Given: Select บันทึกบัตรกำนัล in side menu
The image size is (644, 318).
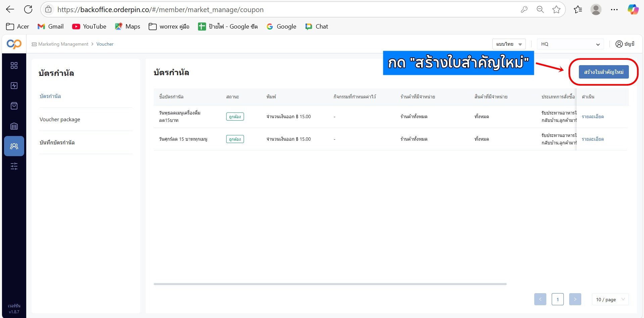Looking at the screenshot, I should (x=57, y=143).
